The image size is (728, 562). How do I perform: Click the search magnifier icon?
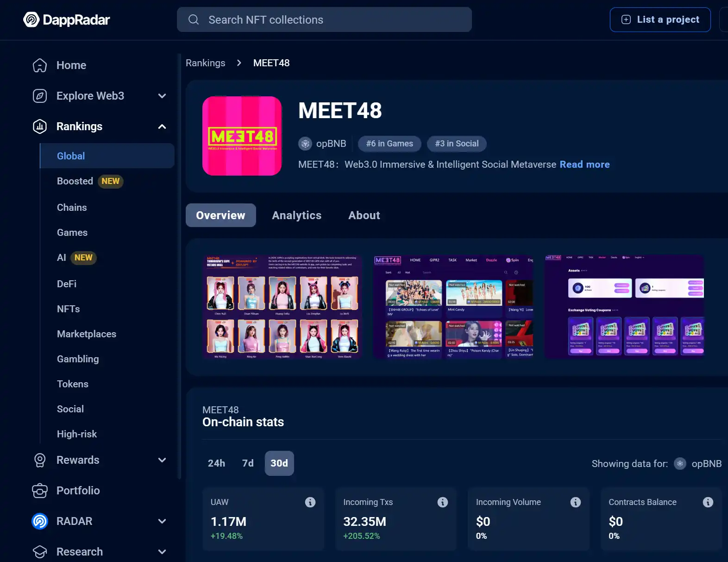[x=194, y=19]
